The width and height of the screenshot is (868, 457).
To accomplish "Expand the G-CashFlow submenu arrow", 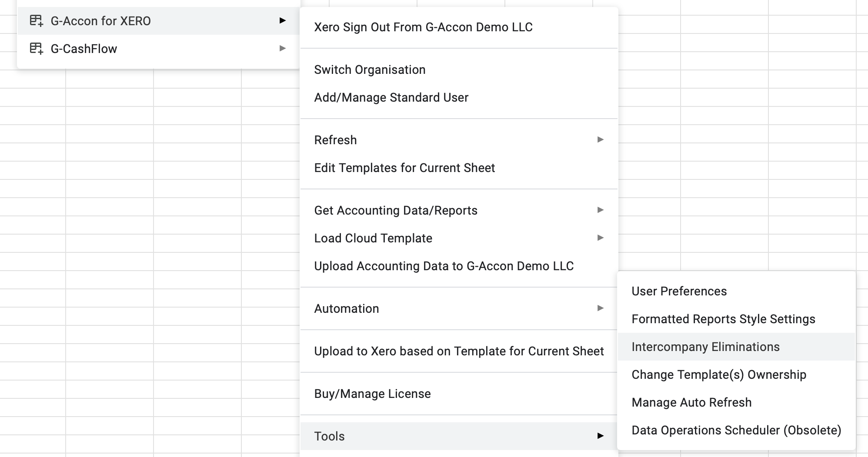I will 283,48.
